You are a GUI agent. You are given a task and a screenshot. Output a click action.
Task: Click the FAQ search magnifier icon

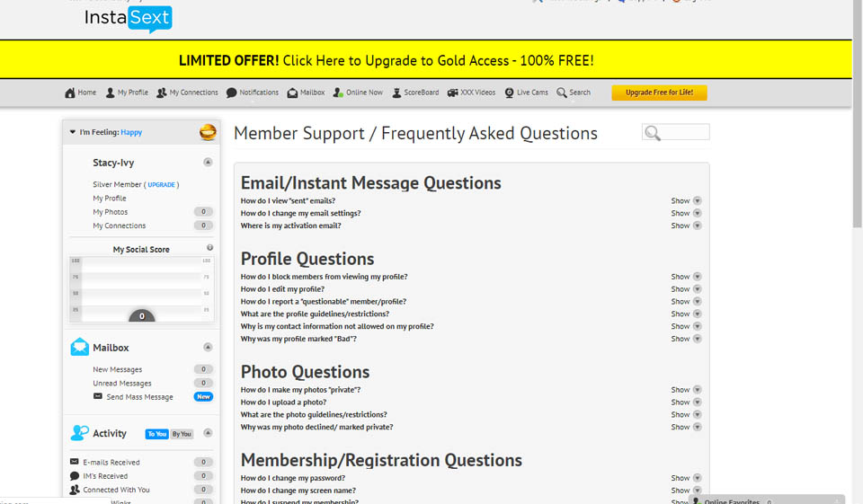(x=653, y=133)
